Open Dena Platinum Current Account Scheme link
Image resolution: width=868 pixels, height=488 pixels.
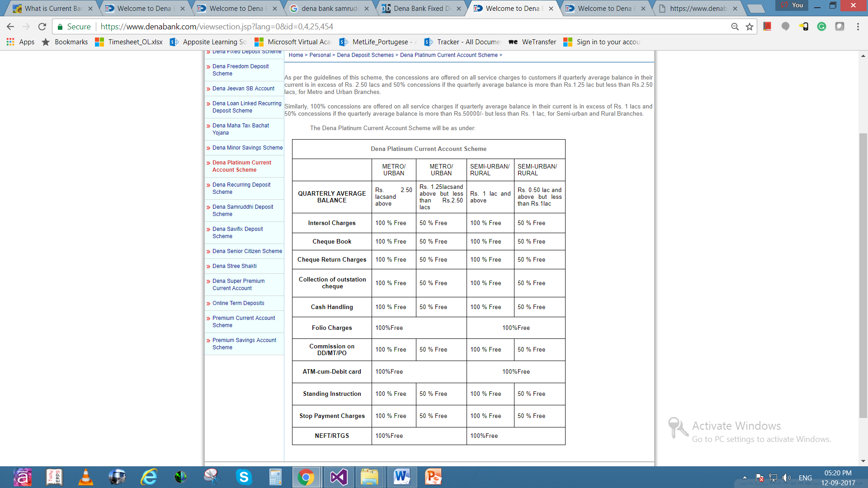pyautogui.click(x=242, y=166)
